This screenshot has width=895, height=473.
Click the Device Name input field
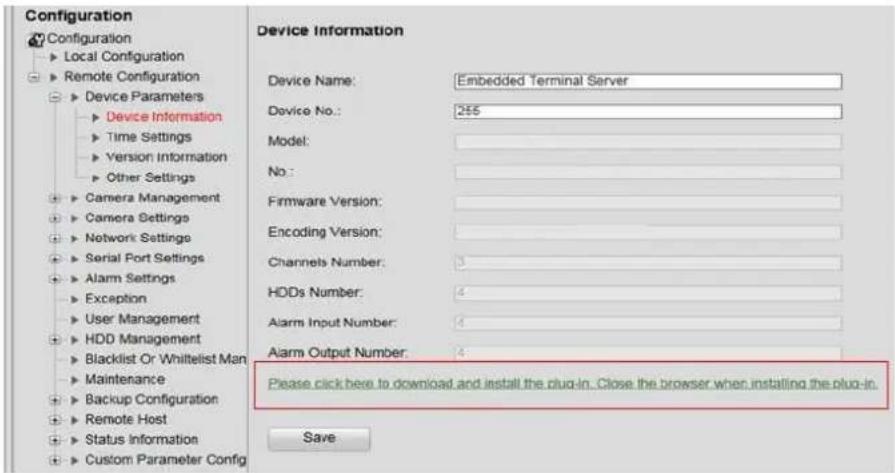(648, 81)
